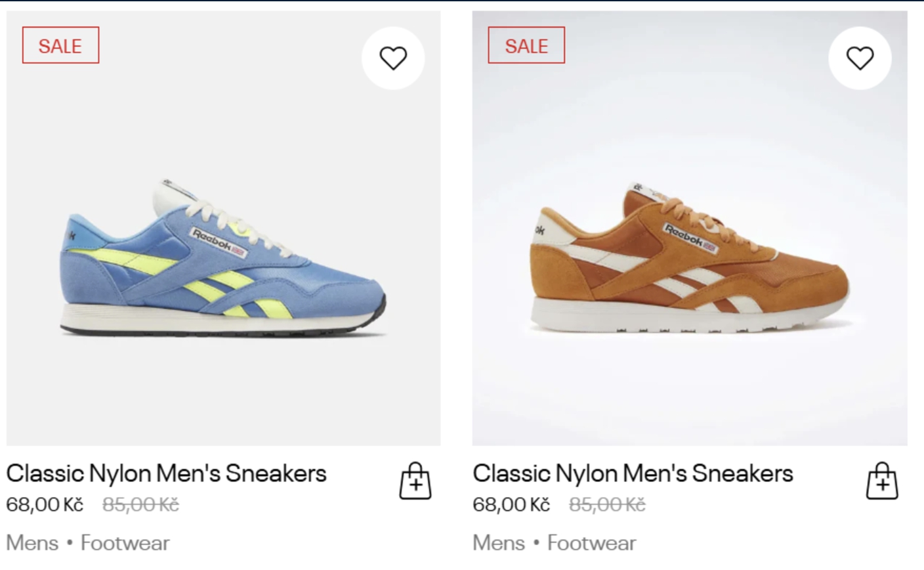
Task: Open the orange Classic Nylon sneaker image
Action: [689, 263]
